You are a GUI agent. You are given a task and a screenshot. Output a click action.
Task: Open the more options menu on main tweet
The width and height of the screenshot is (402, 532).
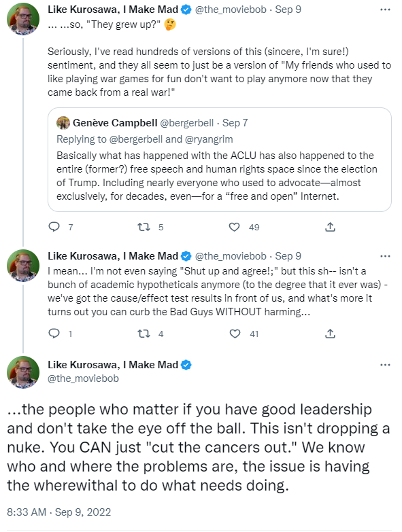385,365
